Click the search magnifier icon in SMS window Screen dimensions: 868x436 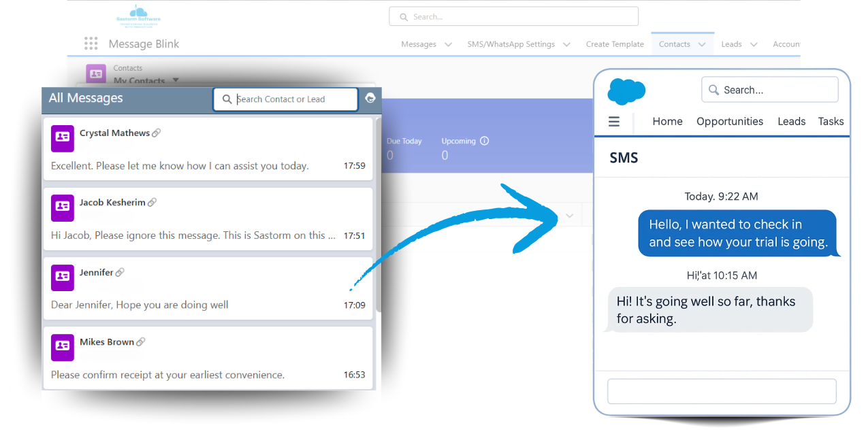point(713,89)
